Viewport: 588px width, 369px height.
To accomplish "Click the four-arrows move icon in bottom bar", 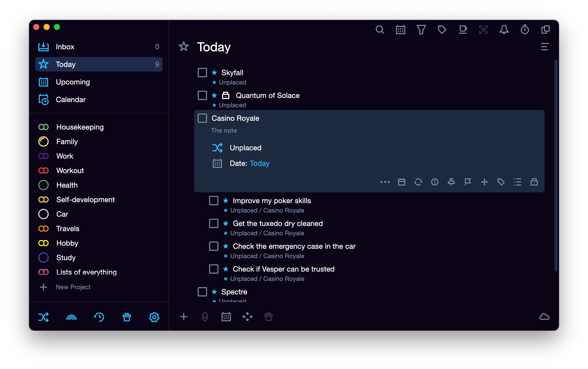I will point(247,317).
